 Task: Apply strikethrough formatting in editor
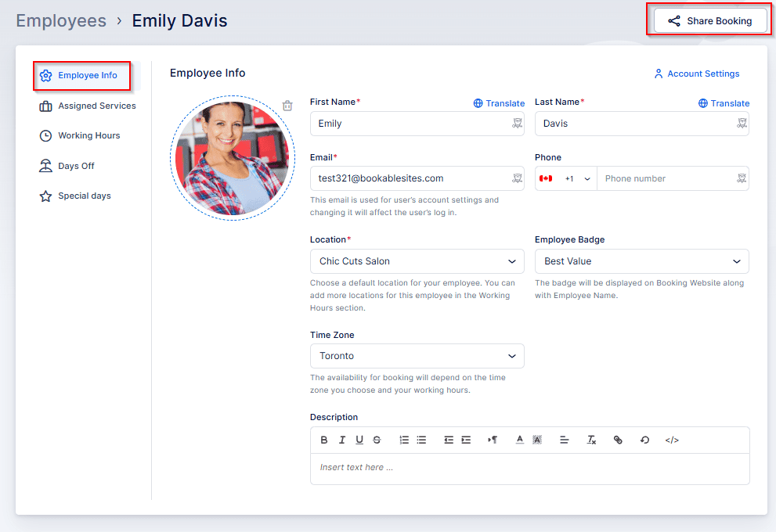377,440
